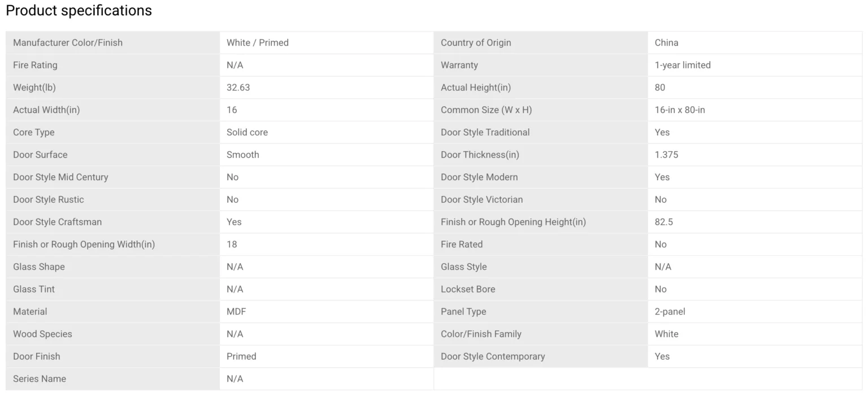Screen dimensions: 868x397
Task: Click the Smooth door surface value
Action: click(243, 155)
